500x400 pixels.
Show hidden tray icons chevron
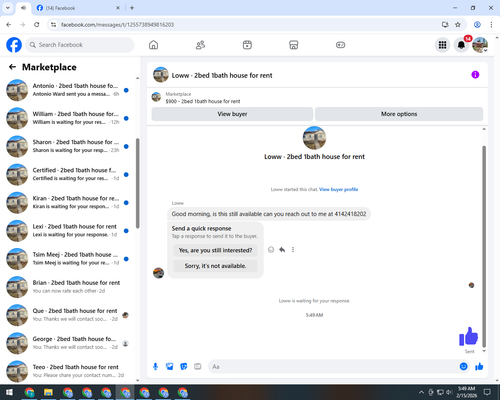point(421,392)
